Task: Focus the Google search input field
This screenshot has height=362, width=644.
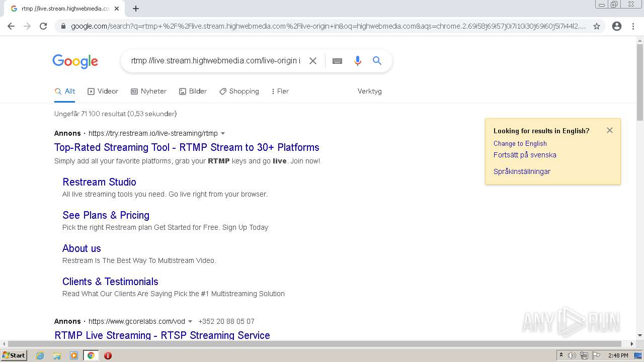Action: (215, 61)
